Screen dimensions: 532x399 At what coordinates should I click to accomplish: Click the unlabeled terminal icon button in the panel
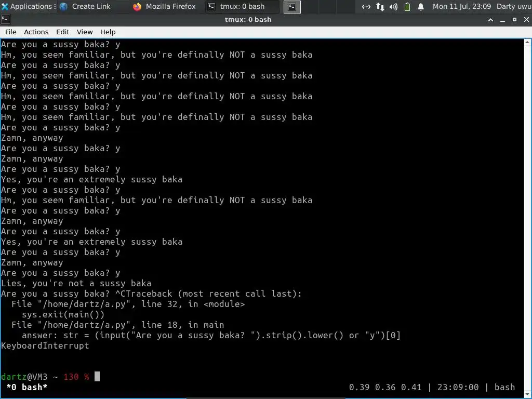tap(292, 6)
